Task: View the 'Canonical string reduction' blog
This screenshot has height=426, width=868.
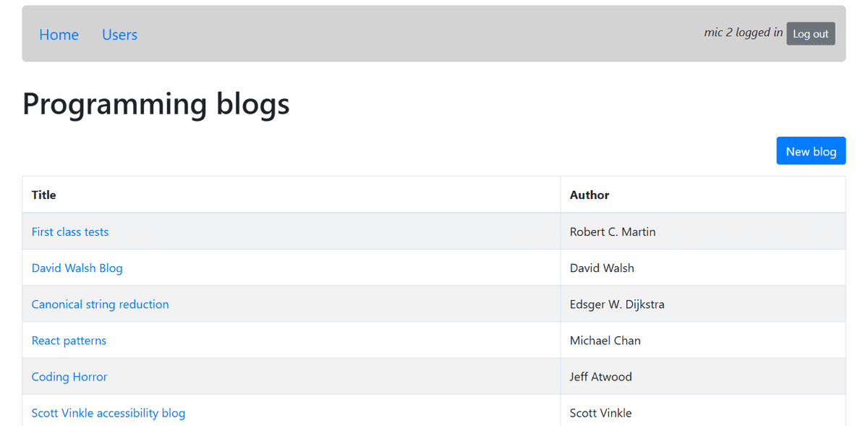Action: click(x=100, y=304)
